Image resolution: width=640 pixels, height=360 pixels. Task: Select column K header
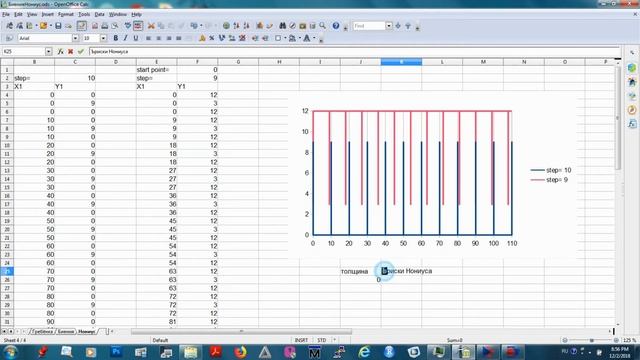pyautogui.click(x=401, y=62)
